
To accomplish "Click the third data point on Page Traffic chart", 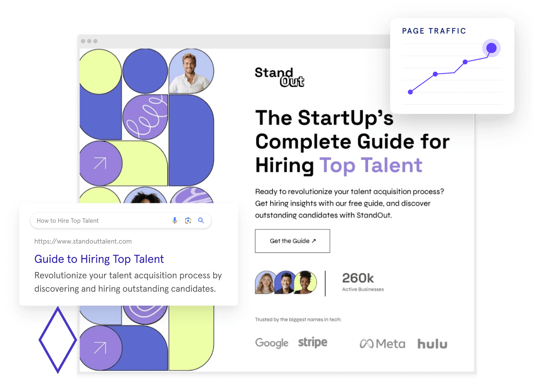I will [465, 62].
